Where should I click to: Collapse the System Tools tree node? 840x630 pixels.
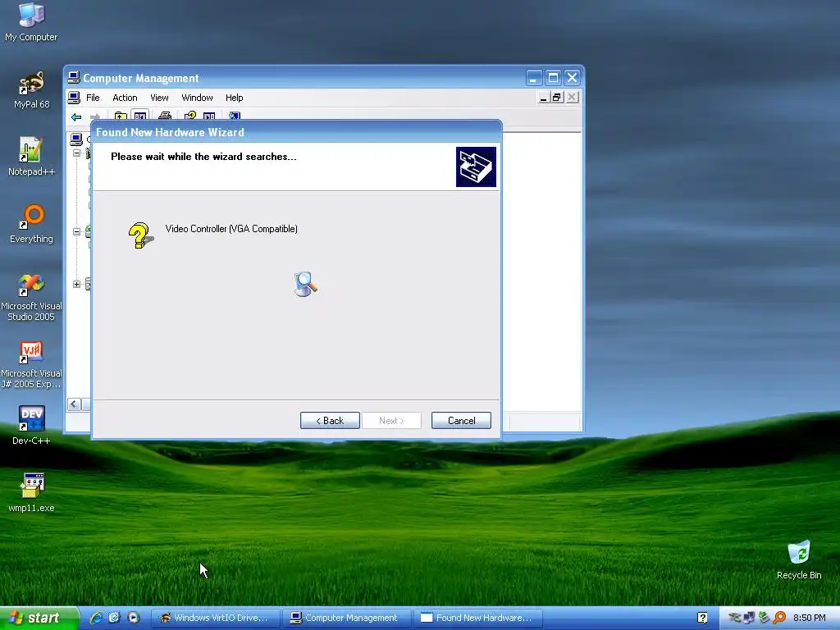(x=76, y=153)
